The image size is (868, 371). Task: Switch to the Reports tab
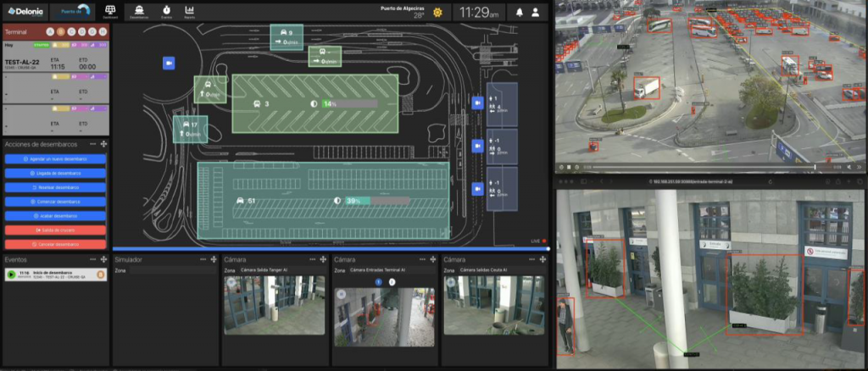(x=190, y=11)
